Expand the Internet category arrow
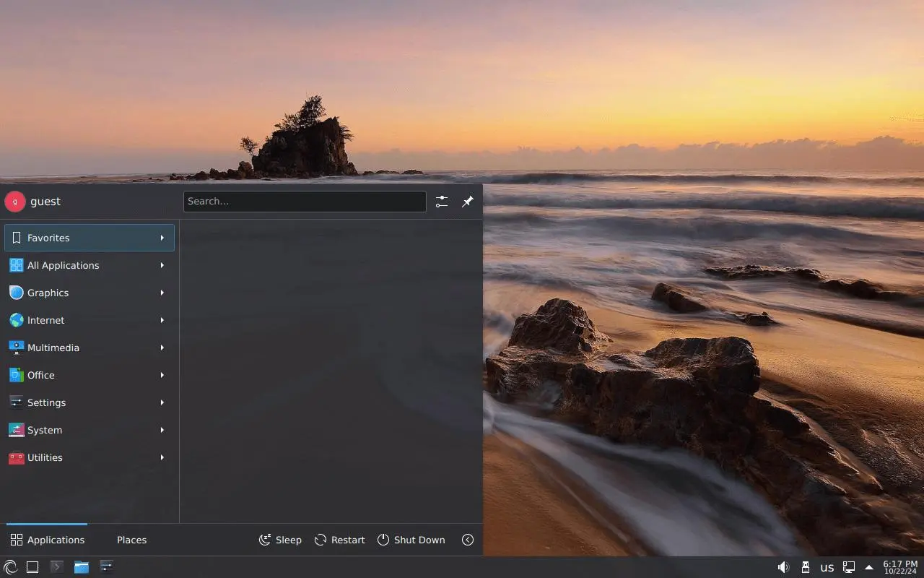The height and width of the screenshot is (578, 924). pos(162,320)
